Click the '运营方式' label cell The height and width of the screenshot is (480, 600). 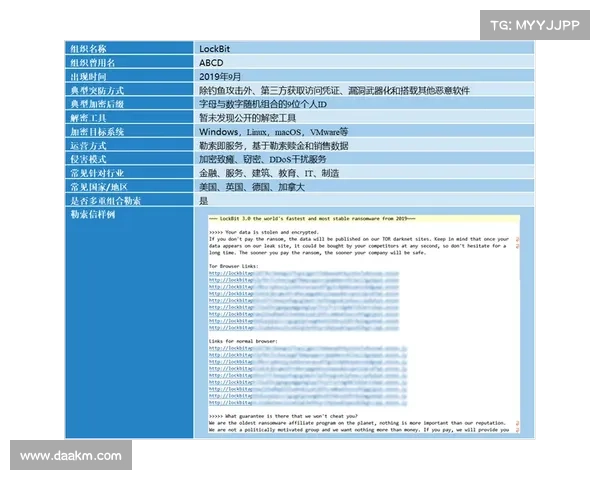click(x=129, y=145)
